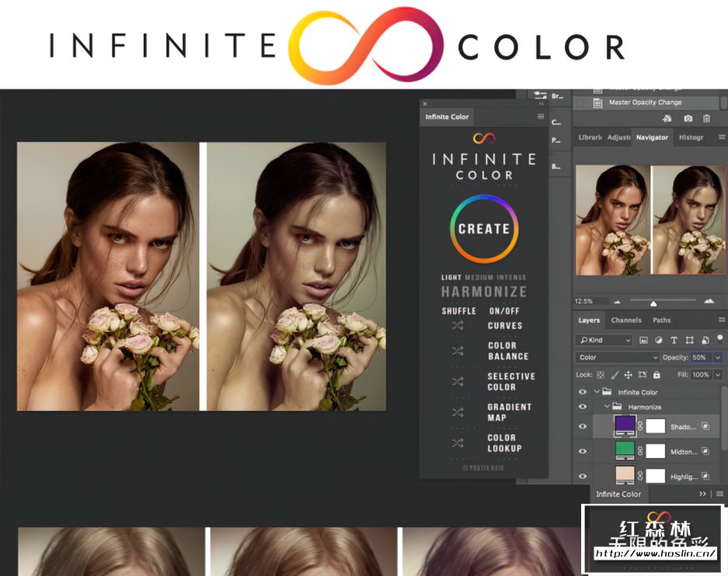
Task: Click the Midtones layer mask link icon
Action: pyautogui.click(x=640, y=451)
